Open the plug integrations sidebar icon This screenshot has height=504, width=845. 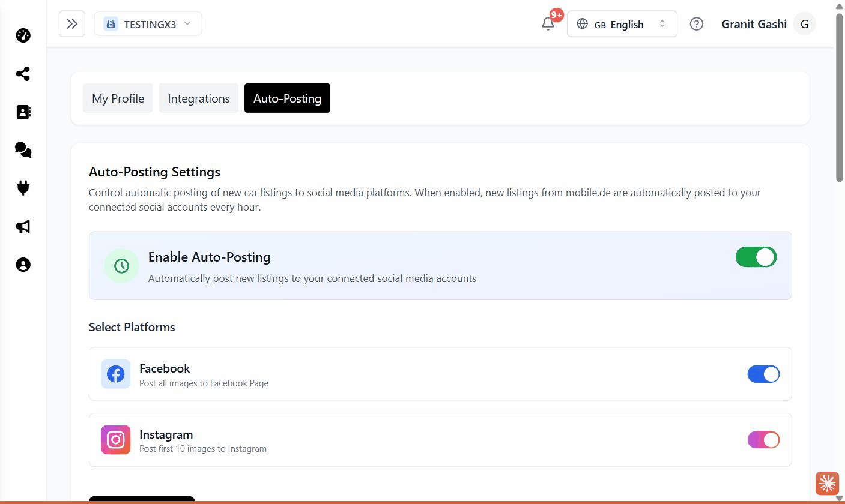pos(23,188)
